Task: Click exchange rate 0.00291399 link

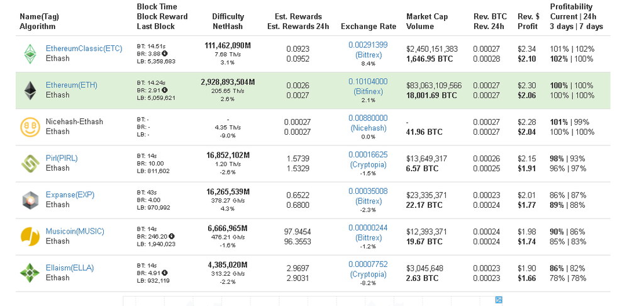Action: [x=368, y=45]
